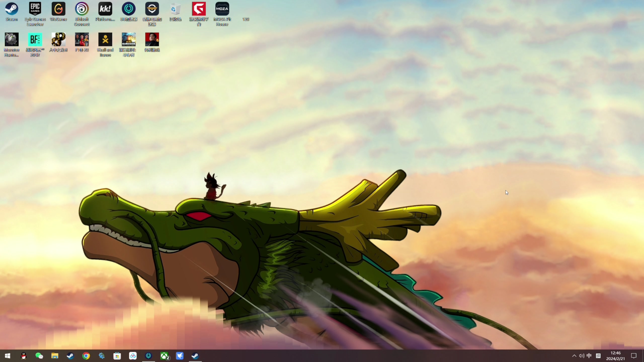Screen dimensions: 644x362
Task: Open the clock and date flyout
Action: pyautogui.click(x=615, y=356)
